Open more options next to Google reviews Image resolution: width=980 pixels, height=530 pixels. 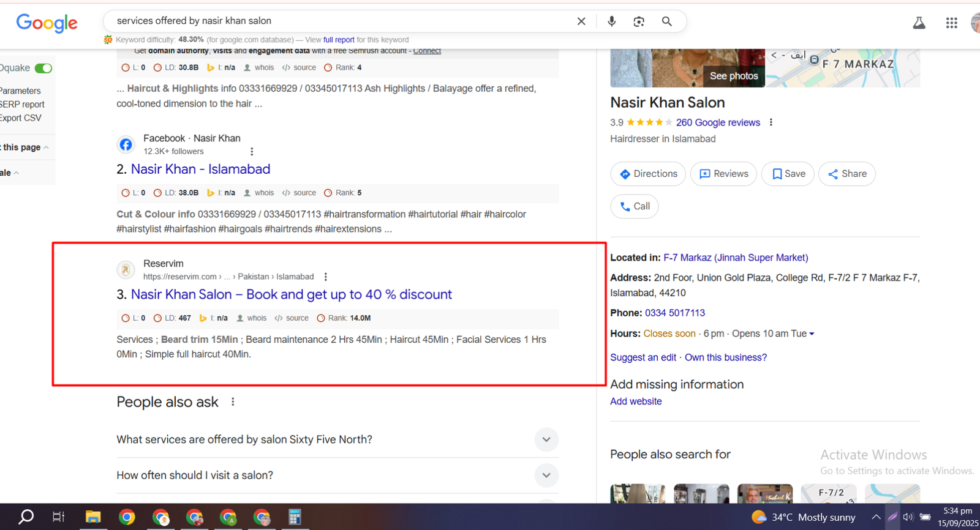[x=771, y=122]
